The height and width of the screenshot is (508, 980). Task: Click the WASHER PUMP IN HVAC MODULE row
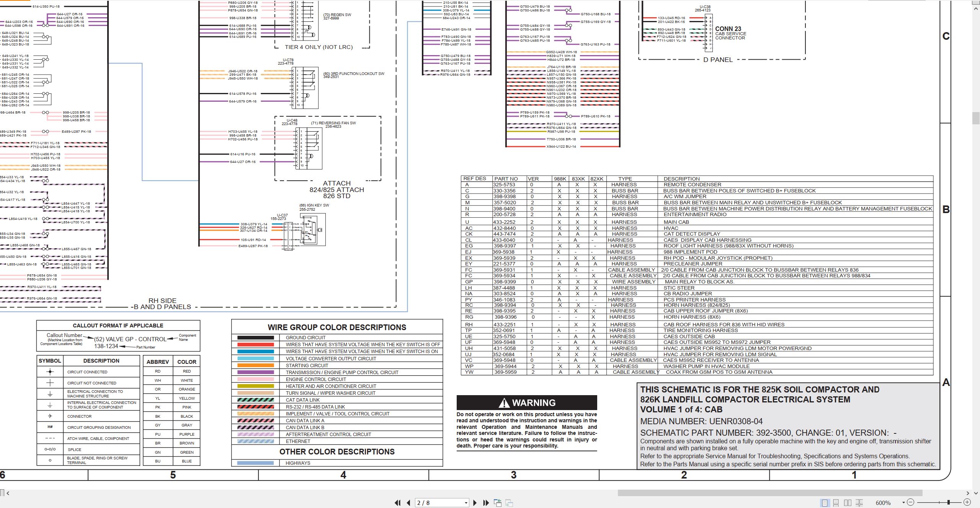coord(697,366)
